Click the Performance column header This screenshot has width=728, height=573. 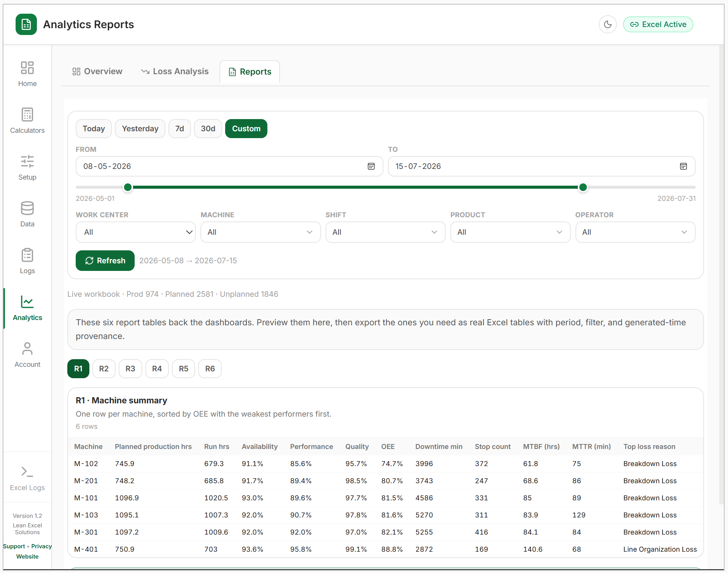[312, 447]
